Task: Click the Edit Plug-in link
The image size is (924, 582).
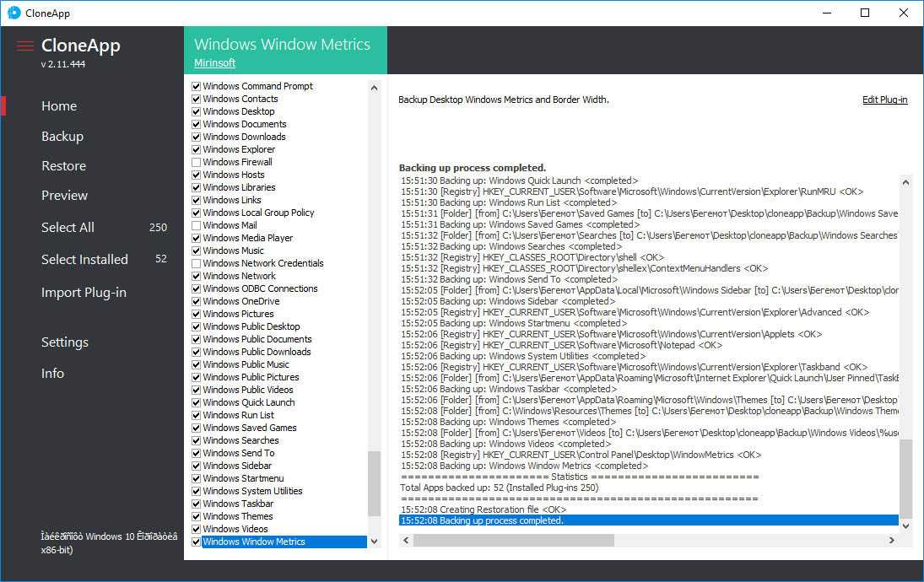Action: pos(884,100)
